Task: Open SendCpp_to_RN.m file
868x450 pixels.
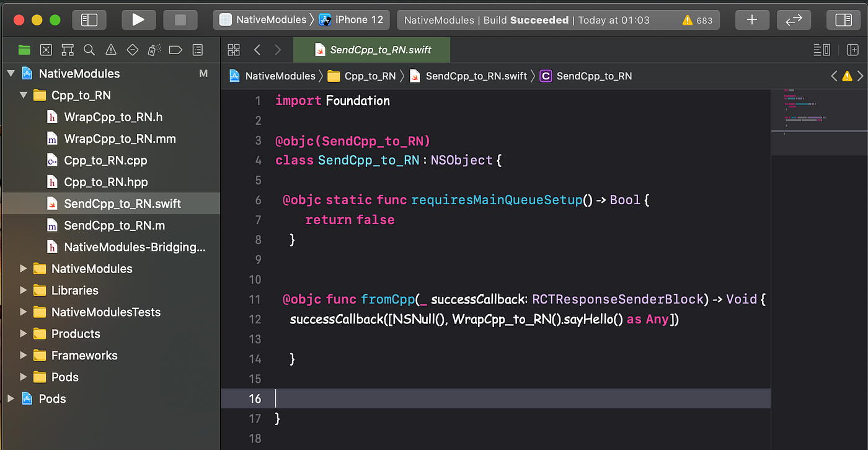Action: (x=110, y=225)
